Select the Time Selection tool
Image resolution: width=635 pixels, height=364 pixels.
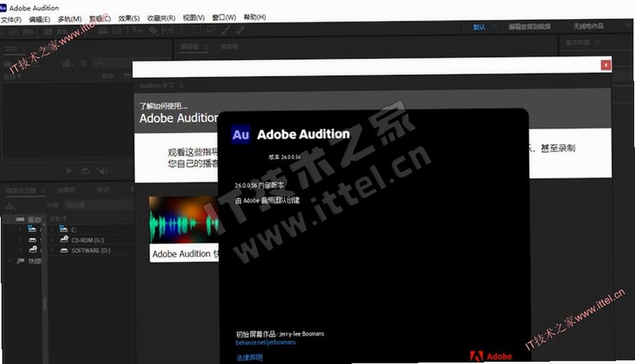coord(182,30)
